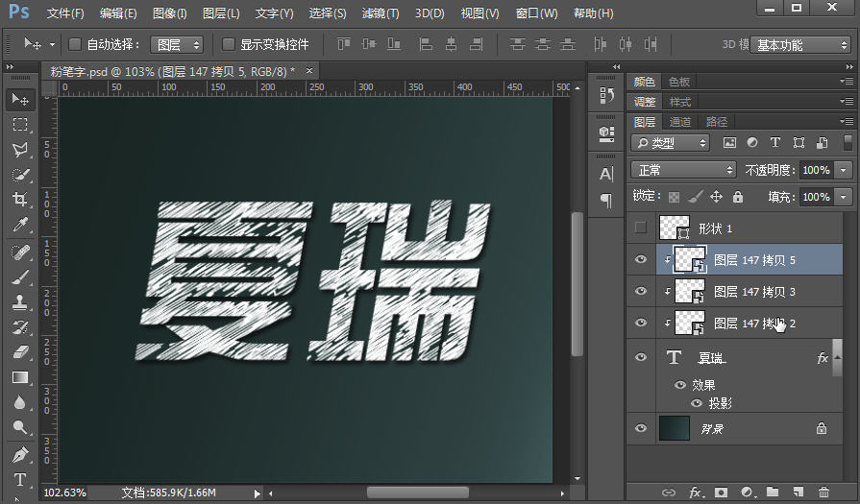Filter layers by text layer type

(775, 143)
